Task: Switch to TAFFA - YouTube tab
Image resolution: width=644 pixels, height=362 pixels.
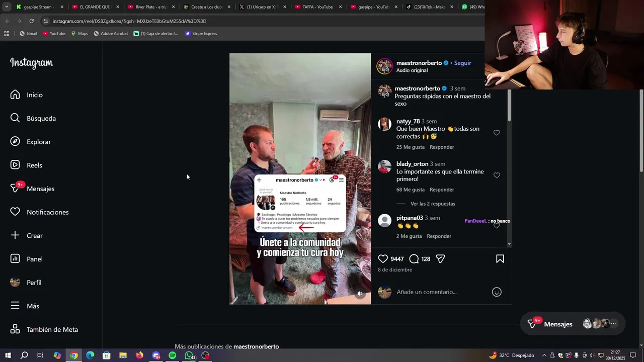Action: [x=318, y=7]
